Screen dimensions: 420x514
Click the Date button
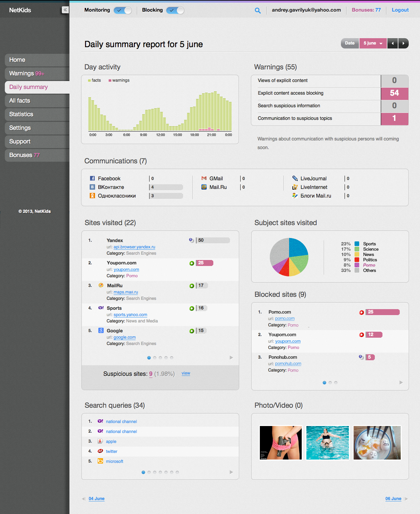click(x=350, y=43)
